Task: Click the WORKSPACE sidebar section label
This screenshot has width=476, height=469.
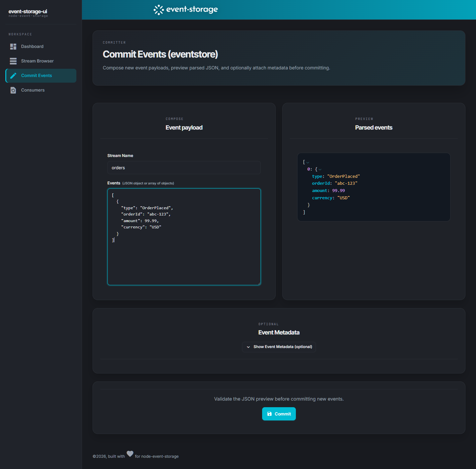Action: point(20,34)
